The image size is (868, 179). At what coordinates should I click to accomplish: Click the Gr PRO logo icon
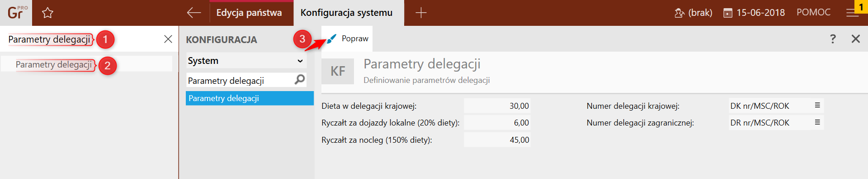click(x=16, y=12)
